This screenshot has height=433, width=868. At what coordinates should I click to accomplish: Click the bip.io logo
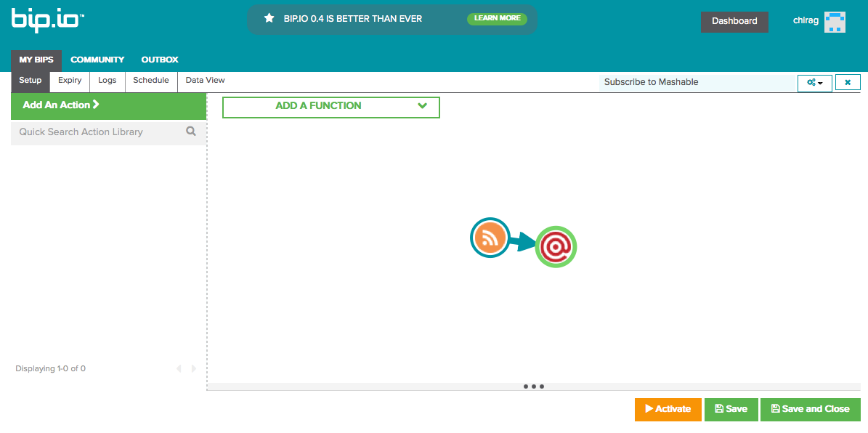pos(48,20)
